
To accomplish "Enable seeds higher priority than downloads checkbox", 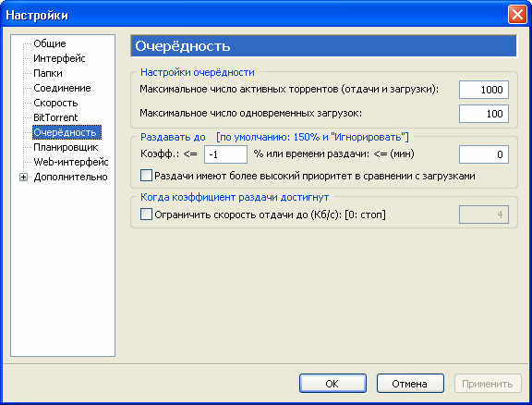I will [x=146, y=176].
